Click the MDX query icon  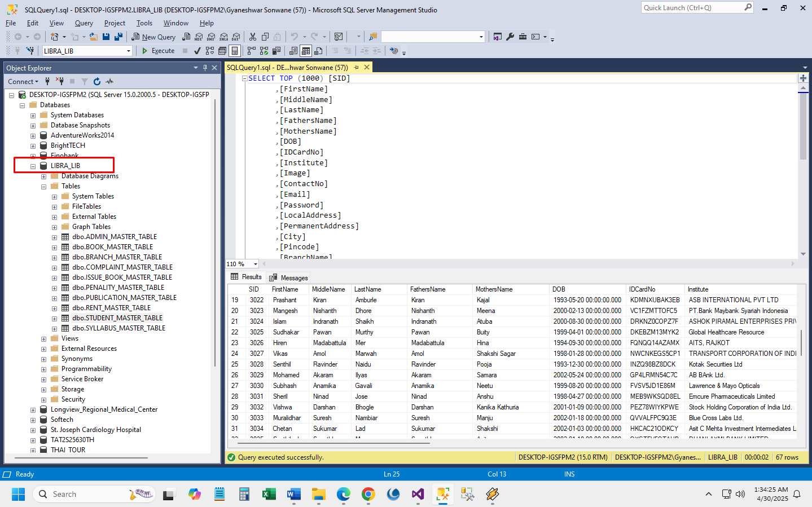[199, 37]
